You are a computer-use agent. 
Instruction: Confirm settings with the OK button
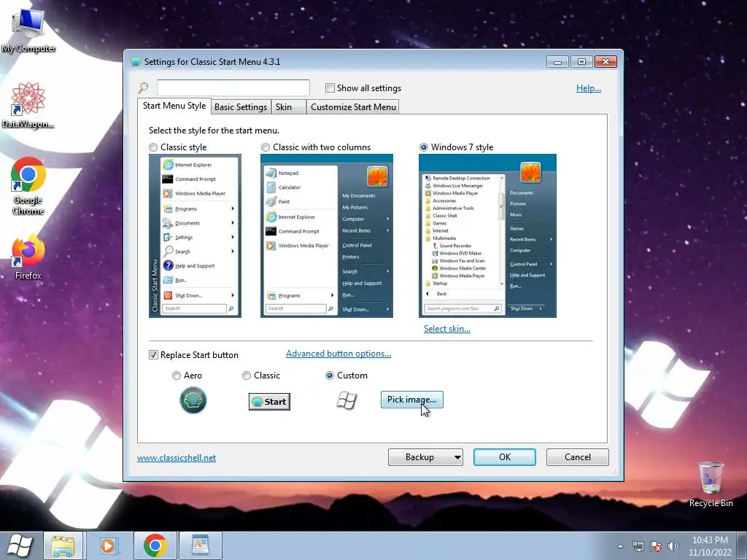[505, 457]
